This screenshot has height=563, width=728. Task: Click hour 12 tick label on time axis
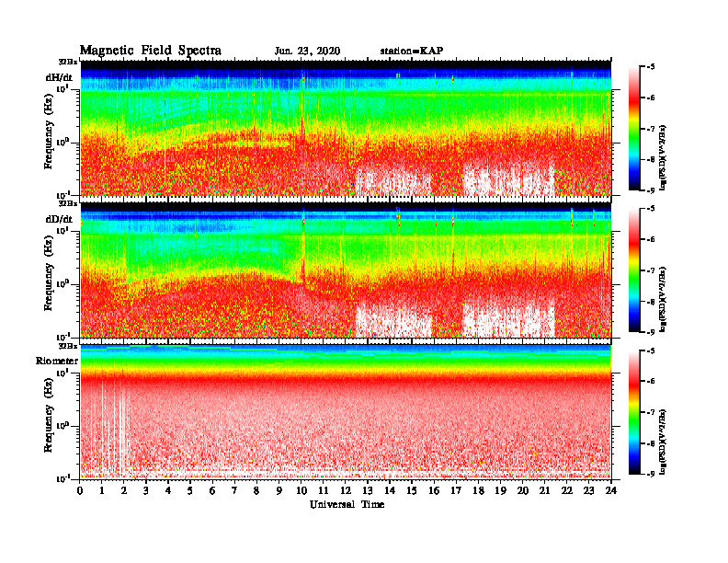coord(346,490)
